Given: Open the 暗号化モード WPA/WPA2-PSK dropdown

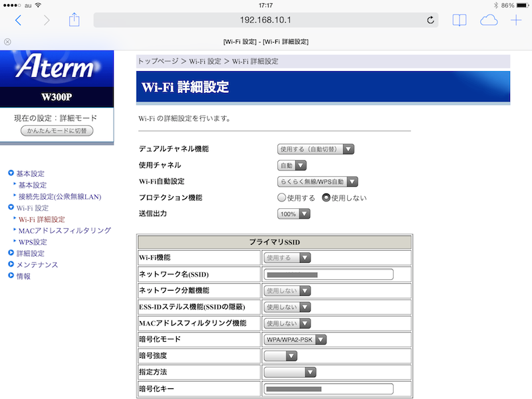Looking at the screenshot, I should click(x=296, y=340).
